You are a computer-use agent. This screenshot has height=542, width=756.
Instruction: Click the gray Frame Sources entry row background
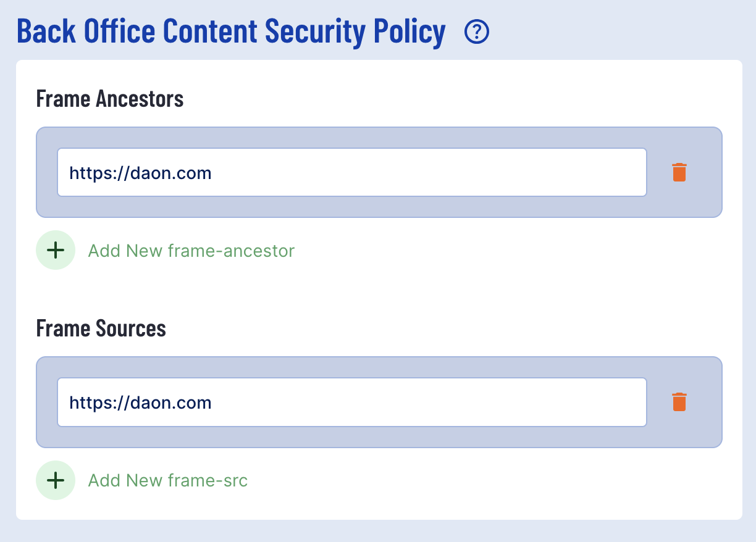379,402
